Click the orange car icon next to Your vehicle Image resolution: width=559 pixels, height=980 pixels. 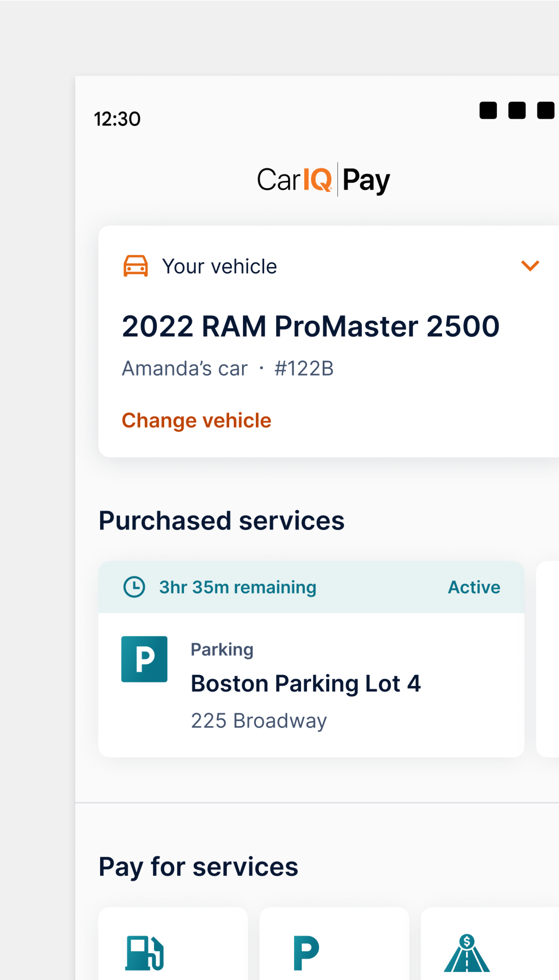click(x=135, y=265)
